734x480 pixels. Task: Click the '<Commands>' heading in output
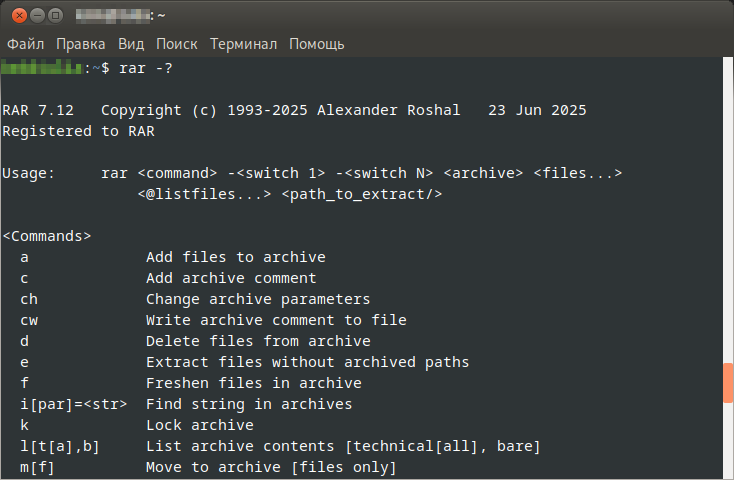(x=47, y=236)
